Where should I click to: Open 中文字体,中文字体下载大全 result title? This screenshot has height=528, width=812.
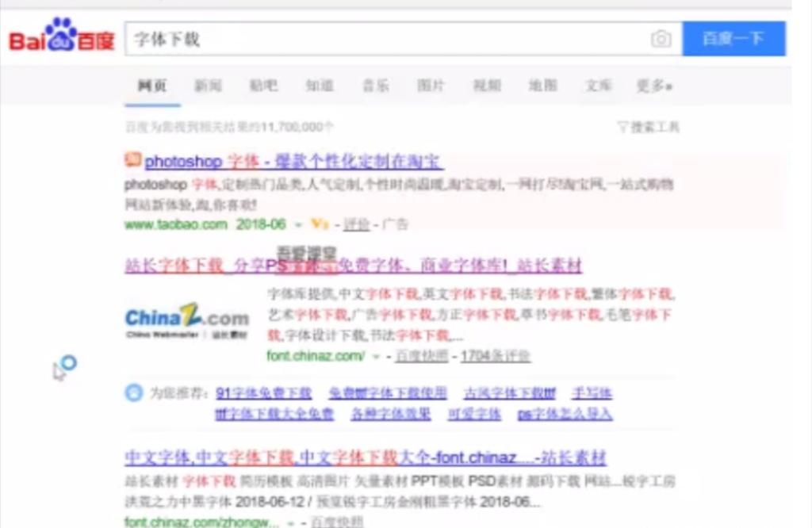tap(365, 457)
